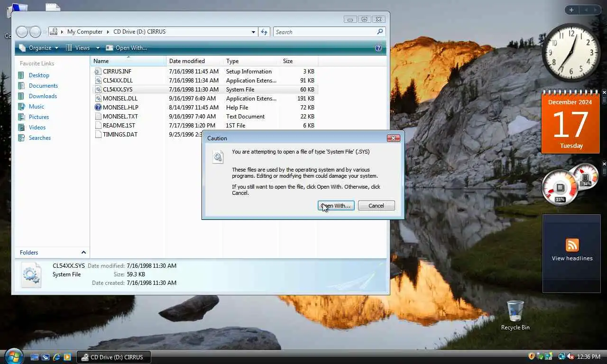
Task: Click the network computers tray icon
Action: click(562, 356)
